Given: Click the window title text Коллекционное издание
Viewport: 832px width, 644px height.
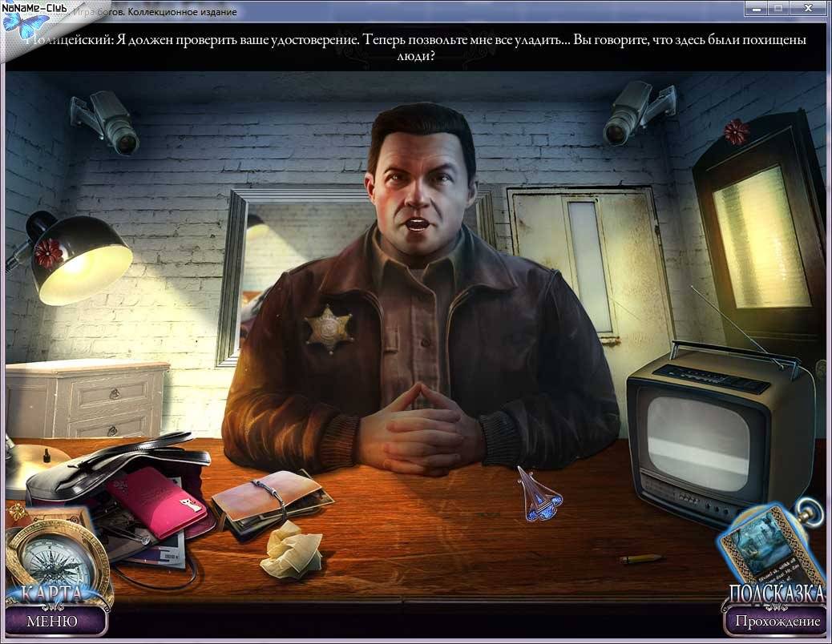Looking at the screenshot, I should pos(183,12).
